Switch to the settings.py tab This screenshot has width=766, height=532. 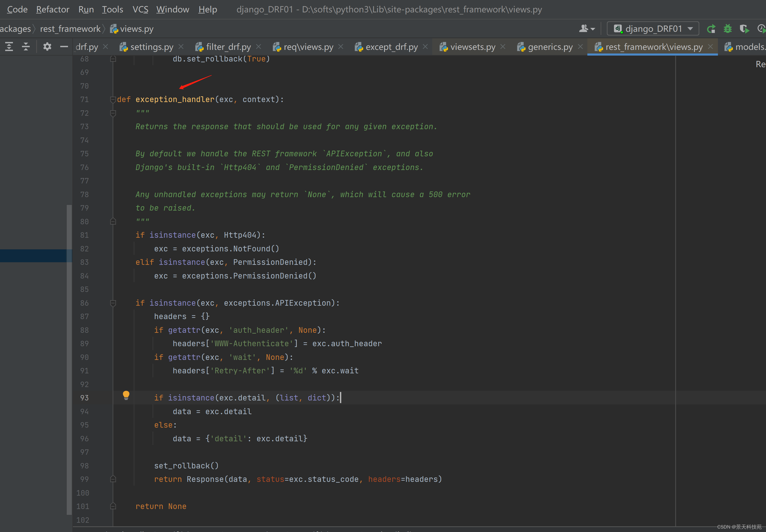[152, 47]
